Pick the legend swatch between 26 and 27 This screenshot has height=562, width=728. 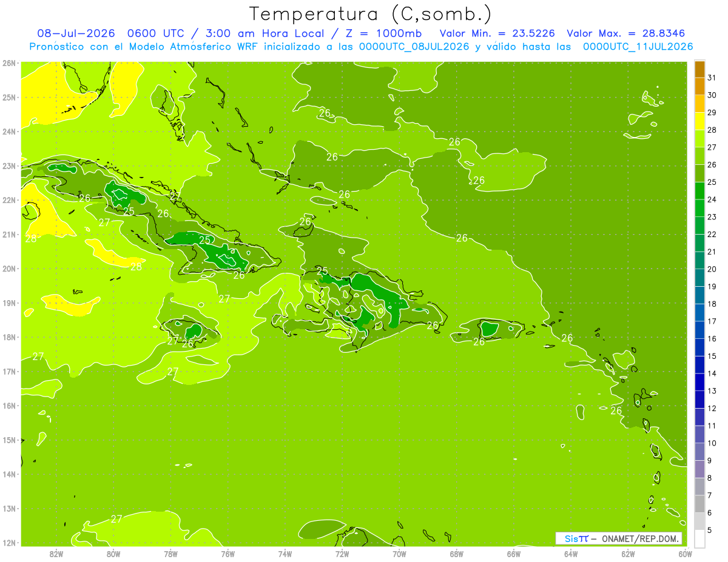[x=699, y=156]
